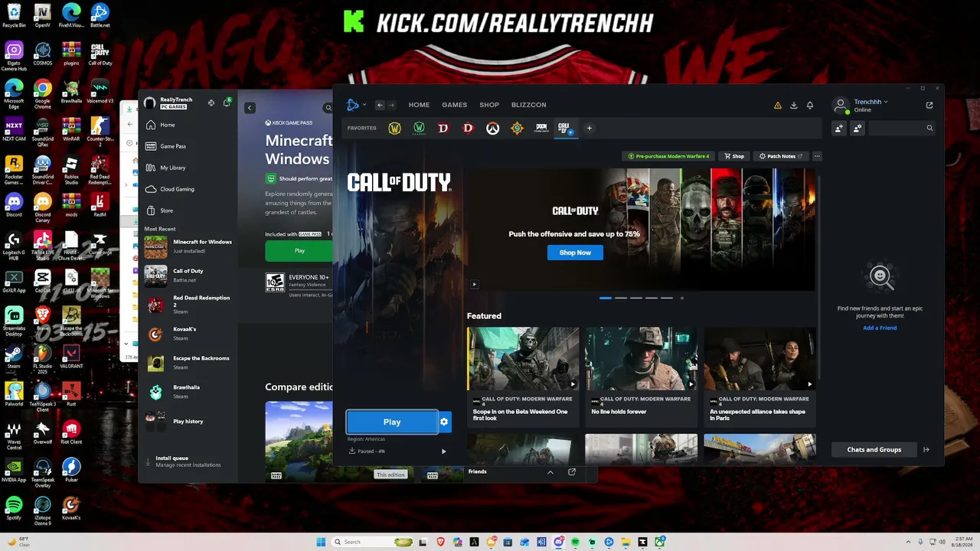Image resolution: width=980 pixels, height=551 pixels.
Task: Open Google Chrome desktop shortcut
Action: pyautogui.click(x=42, y=94)
